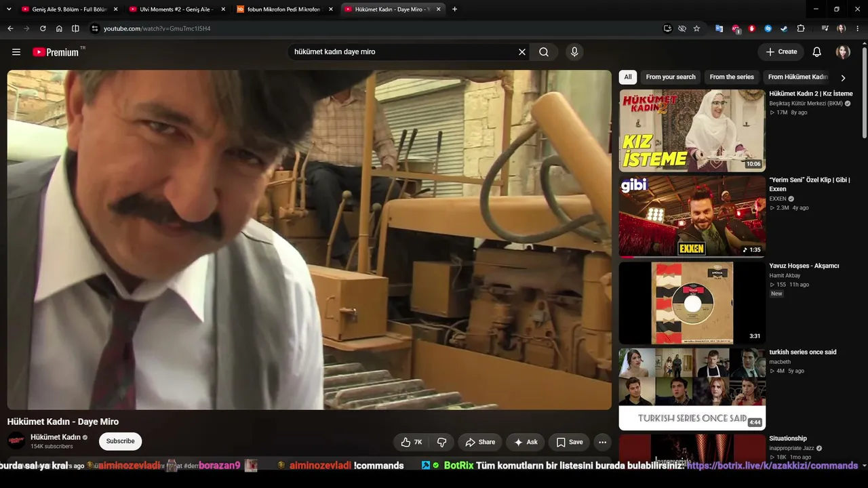Open a new browser tab

pyautogui.click(x=454, y=9)
